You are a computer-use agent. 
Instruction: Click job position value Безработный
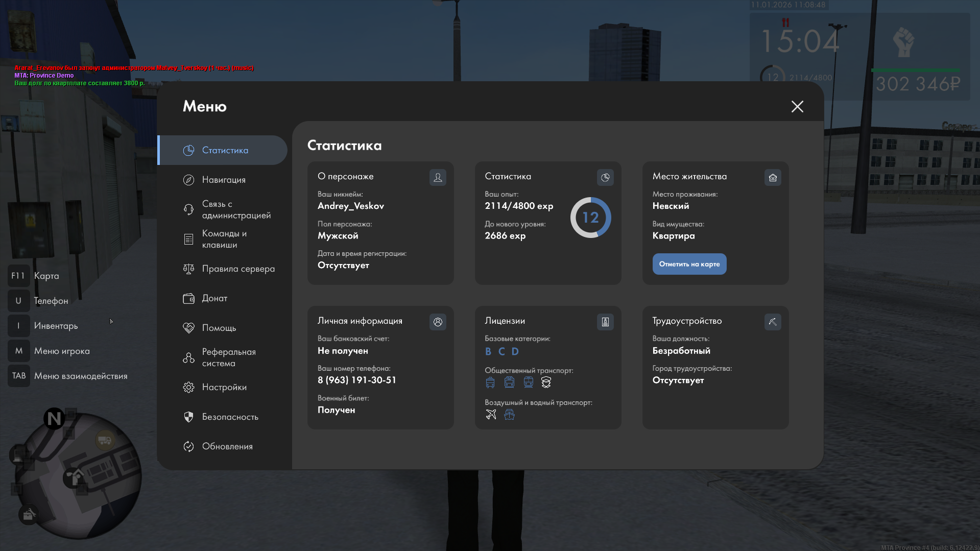point(681,351)
